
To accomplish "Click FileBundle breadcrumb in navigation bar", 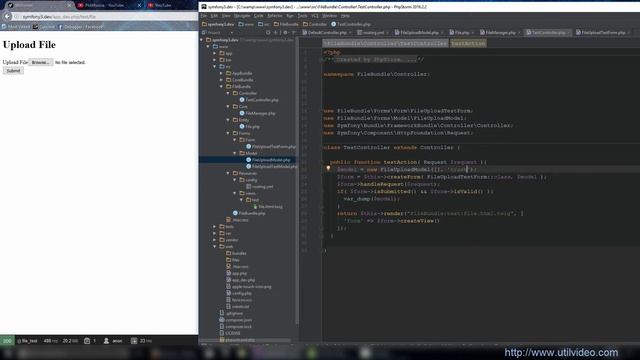I will [x=286, y=24].
